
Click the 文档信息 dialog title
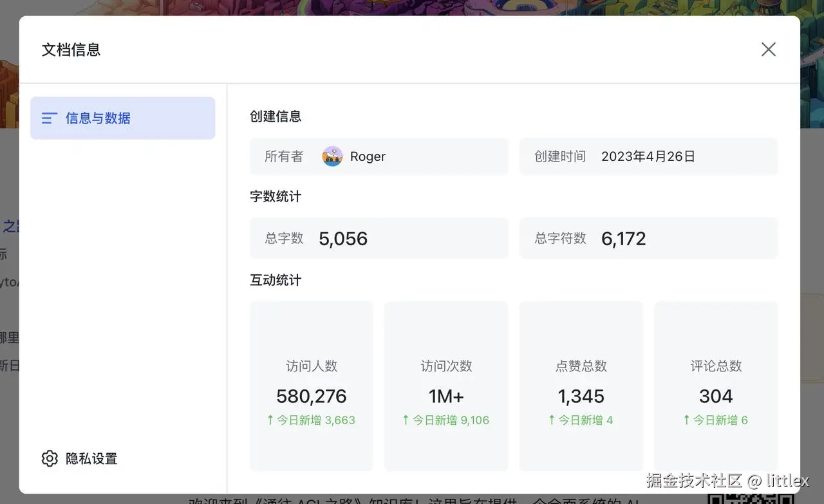pos(71,50)
